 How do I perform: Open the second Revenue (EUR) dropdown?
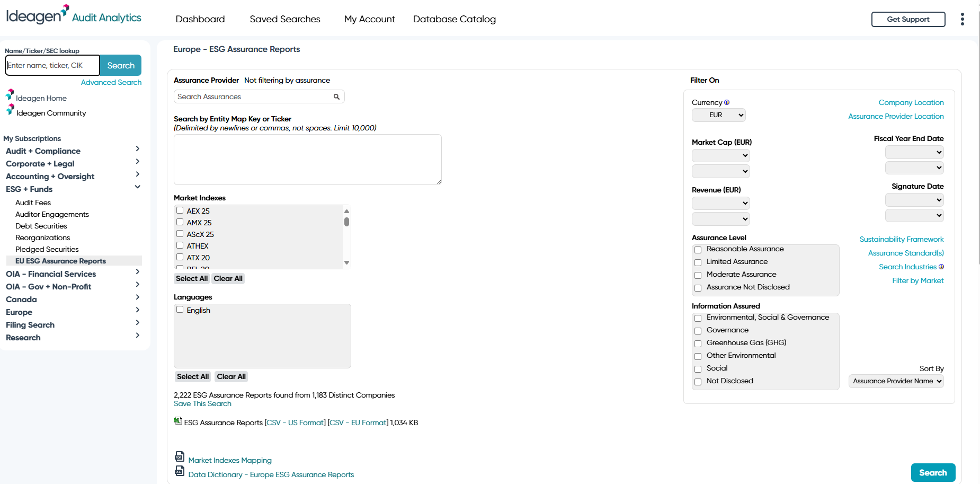click(x=721, y=219)
